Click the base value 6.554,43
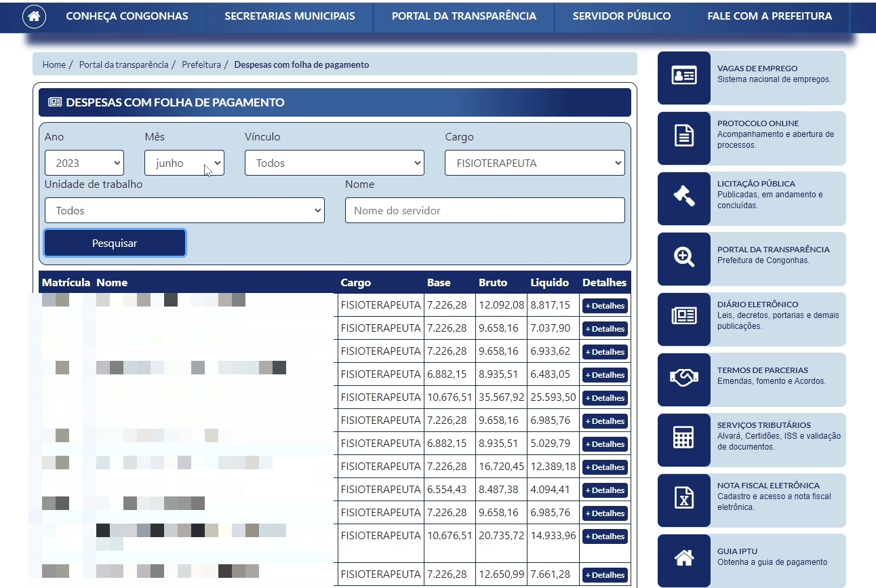This screenshot has width=876, height=588. [447, 490]
